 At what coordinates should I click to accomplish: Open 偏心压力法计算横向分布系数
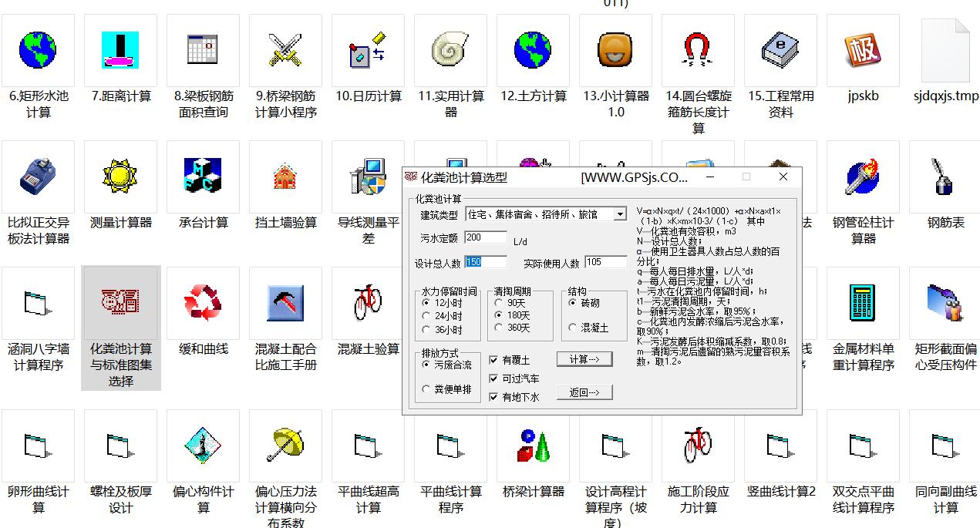click(285, 445)
